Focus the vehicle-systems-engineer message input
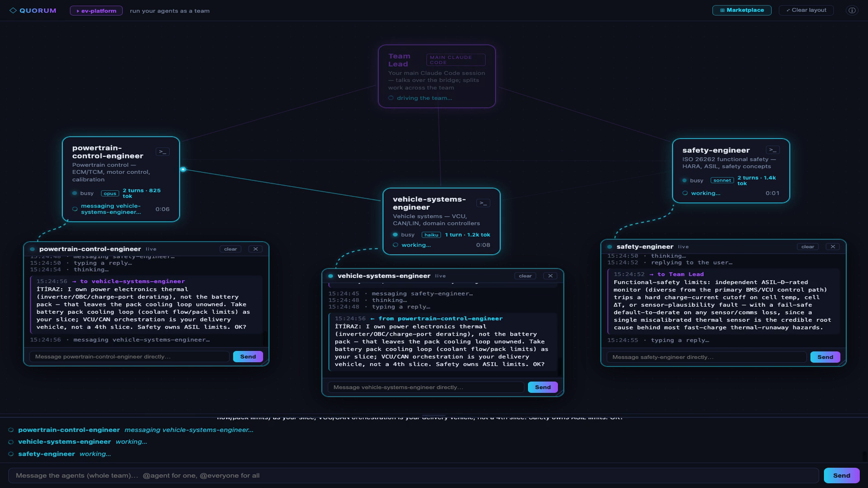The height and width of the screenshot is (488, 868). click(x=426, y=387)
